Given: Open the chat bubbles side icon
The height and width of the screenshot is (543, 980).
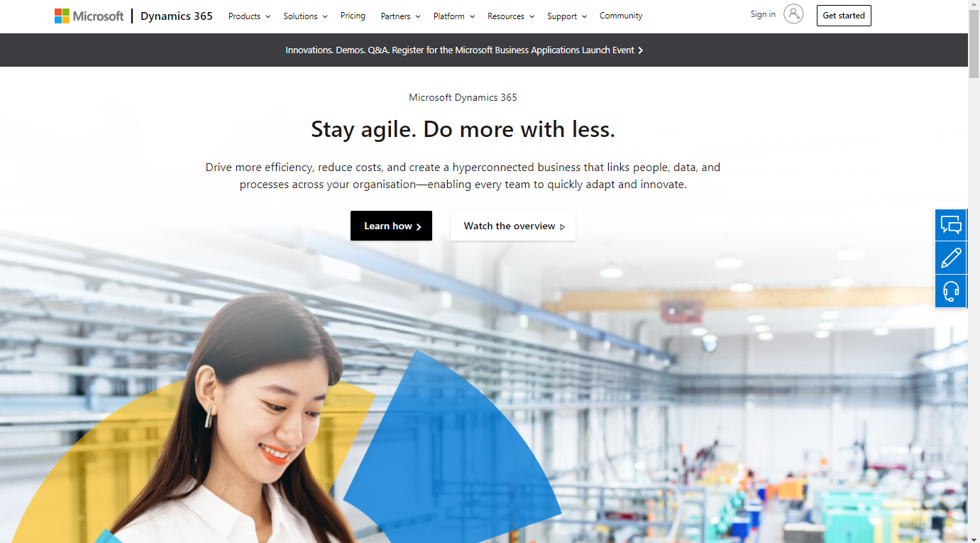Looking at the screenshot, I should [x=951, y=225].
